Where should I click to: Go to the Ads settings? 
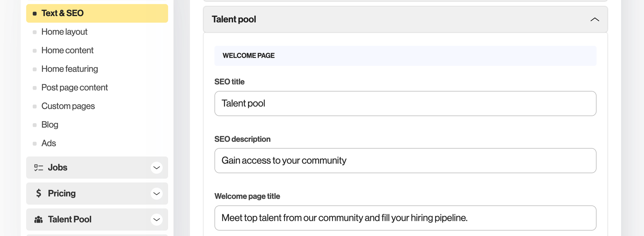pos(49,143)
